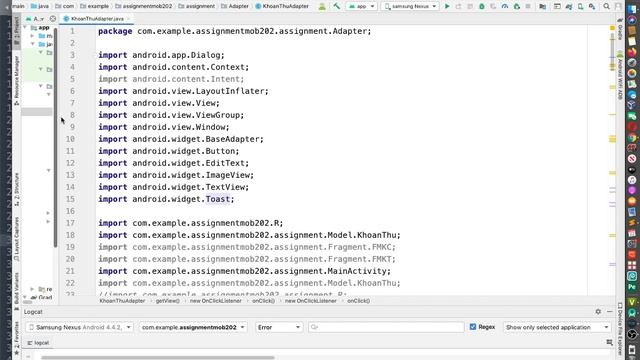This screenshot has height=360, width=640.
Task: Open Project Structure folder icon in toolbar
Action: click(x=542, y=7)
